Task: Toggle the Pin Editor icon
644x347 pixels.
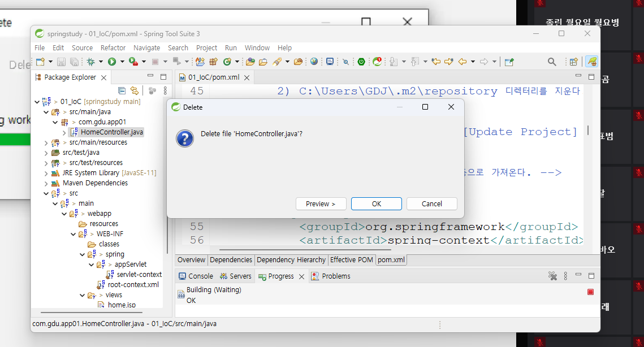Action: tap(509, 62)
